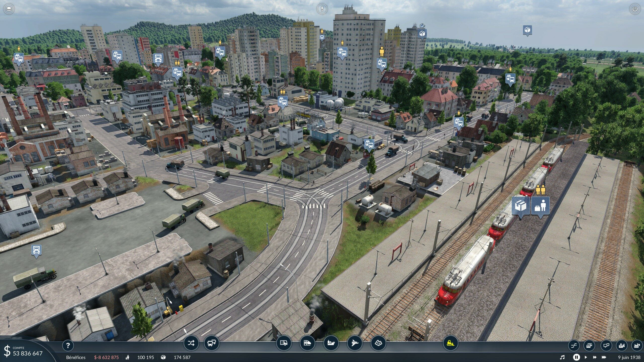Click the population count 100 195

(x=145, y=357)
